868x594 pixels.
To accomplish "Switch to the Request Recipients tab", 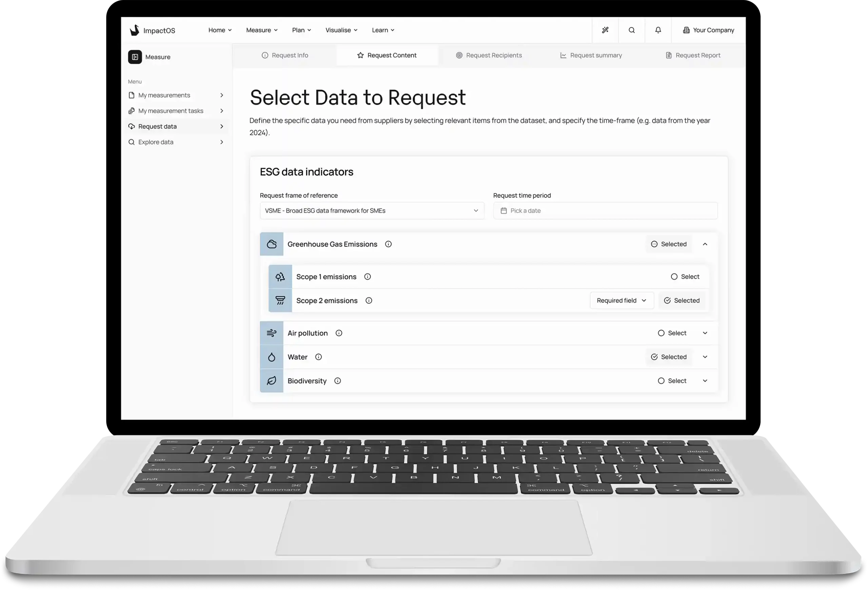I will [489, 55].
